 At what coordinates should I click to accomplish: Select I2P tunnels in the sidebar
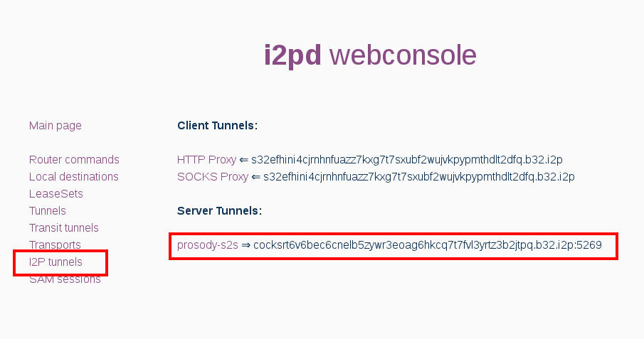56,262
